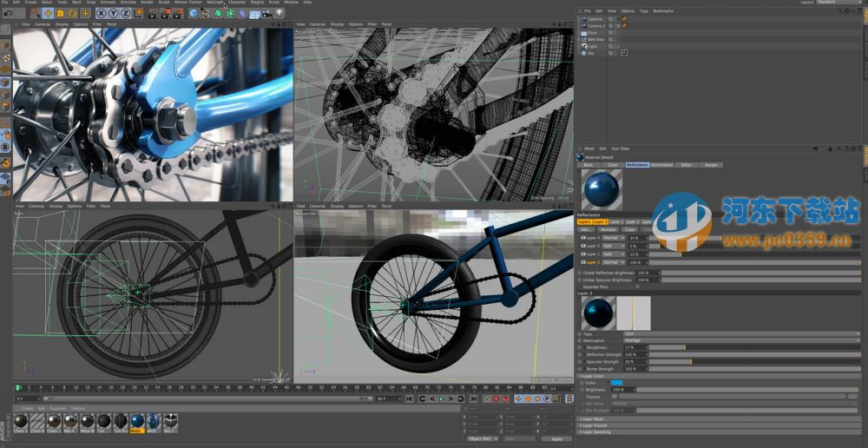Open the Spline pen tool
The image size is (868, 448).
(205, 13)
